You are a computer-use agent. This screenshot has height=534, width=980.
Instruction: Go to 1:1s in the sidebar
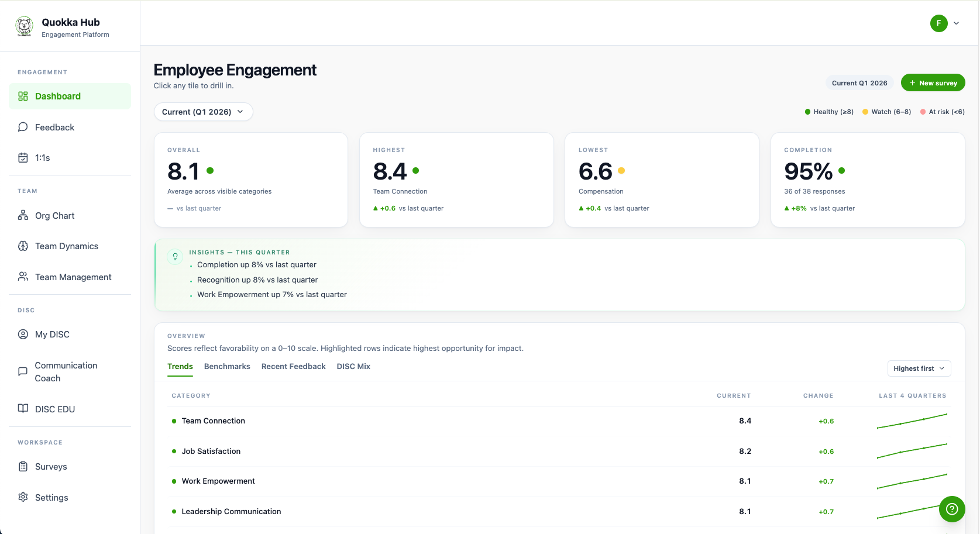pos(70,157)
